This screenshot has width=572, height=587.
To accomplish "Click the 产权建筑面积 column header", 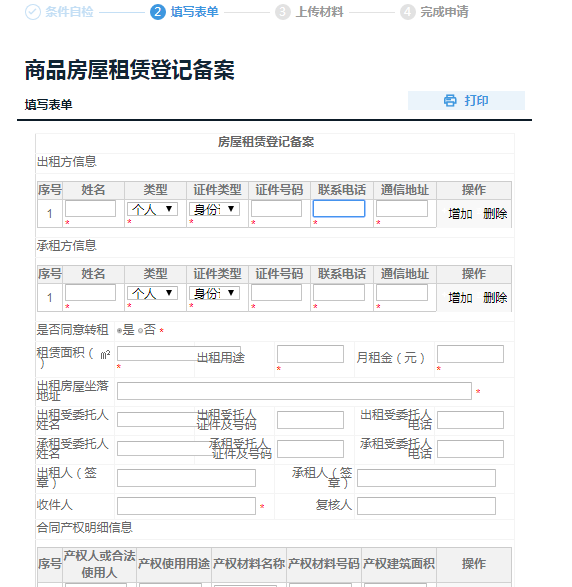I will pos(399,564).
